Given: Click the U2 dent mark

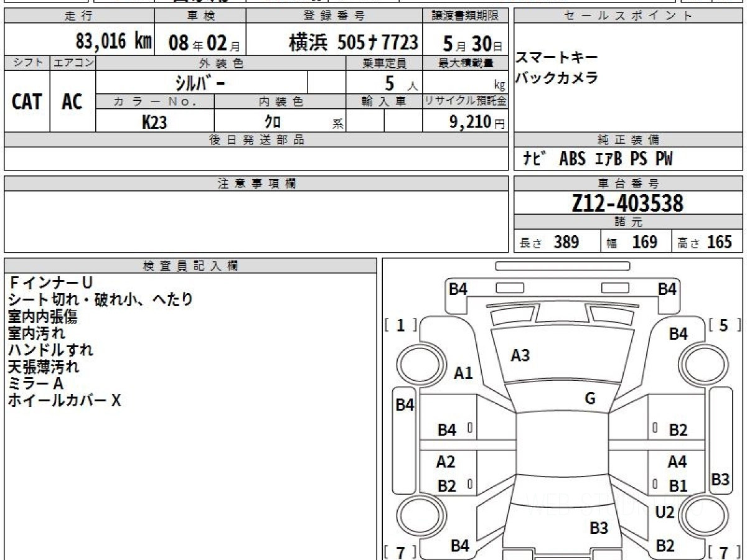Looking at the screenshot, I should 665,513.
